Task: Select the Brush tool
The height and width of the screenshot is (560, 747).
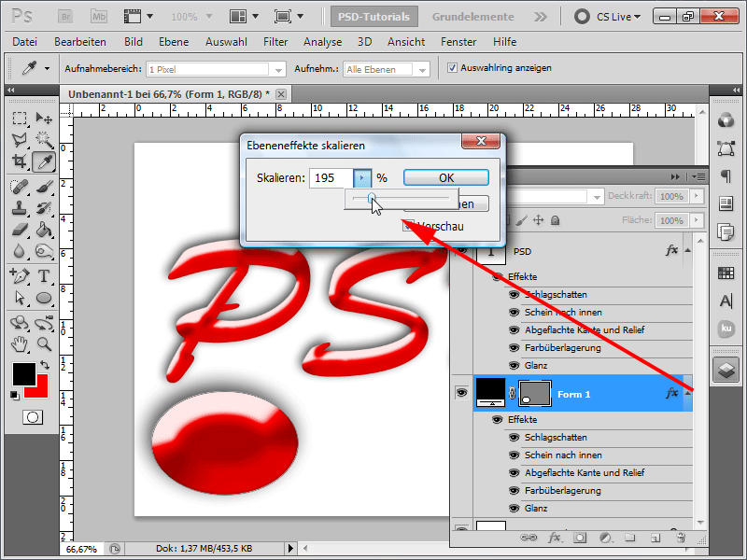Action: pyautogui.click(x=44, y=187)
